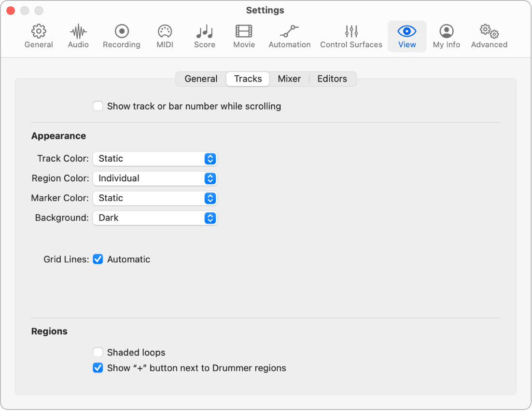The width and height of the screenshot is (532, 411).
Task: Disable Show "+" button next to Drummer regions
Action: 98,368
